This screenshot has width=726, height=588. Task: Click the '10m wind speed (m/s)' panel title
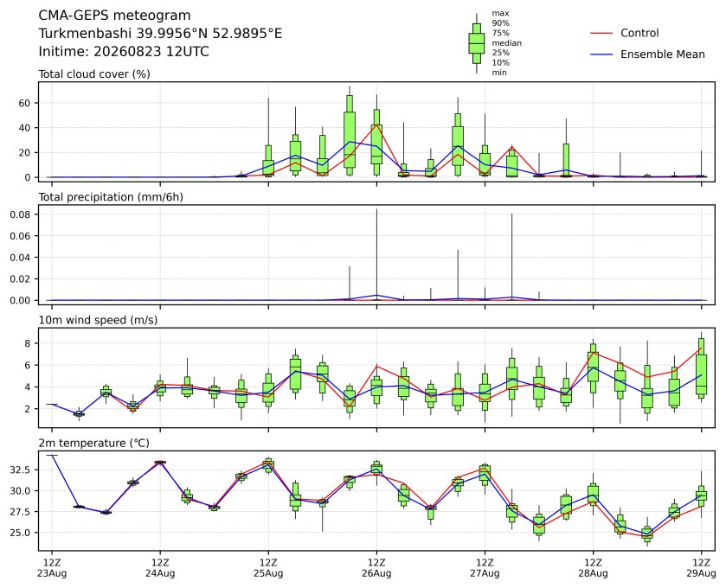(98, 320)
